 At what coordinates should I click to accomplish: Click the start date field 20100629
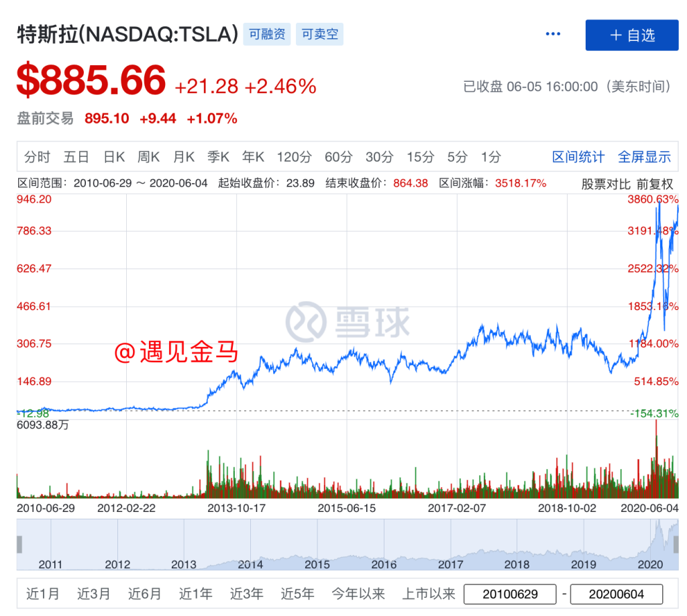(x=510, y=594)
